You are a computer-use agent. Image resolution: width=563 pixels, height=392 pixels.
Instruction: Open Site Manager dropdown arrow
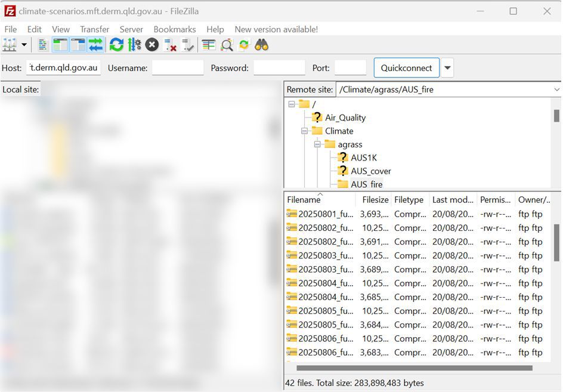coord(24,45)
